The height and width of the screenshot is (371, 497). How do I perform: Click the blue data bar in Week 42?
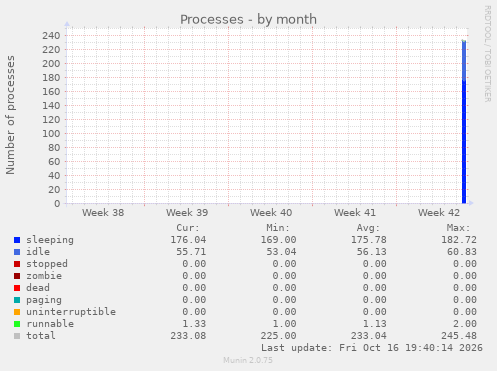pos(464,122)
